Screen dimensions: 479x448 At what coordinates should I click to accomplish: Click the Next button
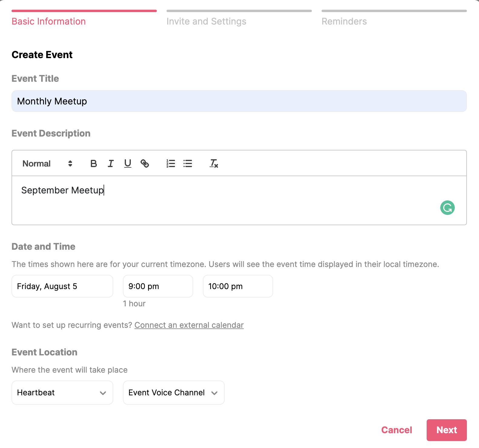click(x=447, y=430)
